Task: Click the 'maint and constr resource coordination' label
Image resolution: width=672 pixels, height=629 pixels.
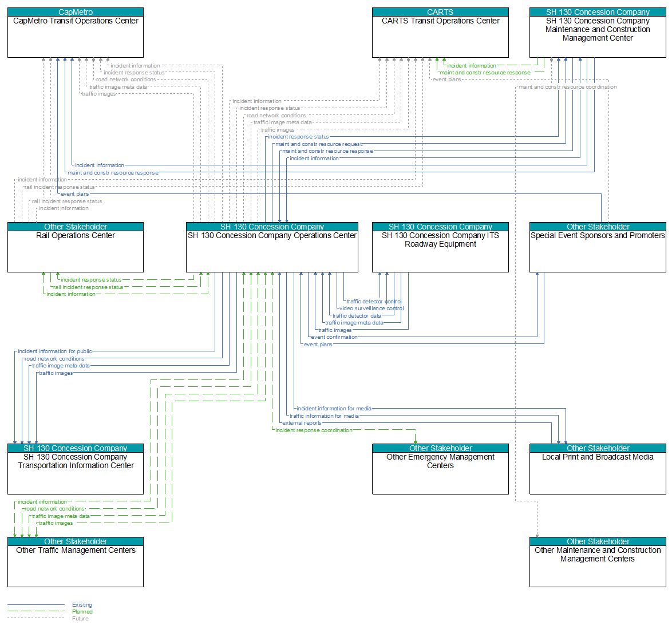Action: 567,87
